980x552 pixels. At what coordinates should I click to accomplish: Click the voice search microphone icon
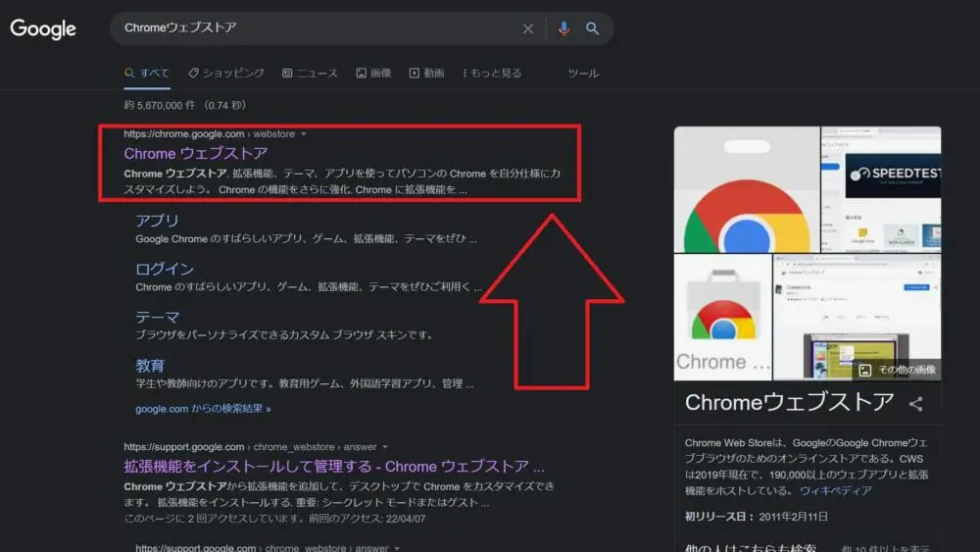pos(563,28)
